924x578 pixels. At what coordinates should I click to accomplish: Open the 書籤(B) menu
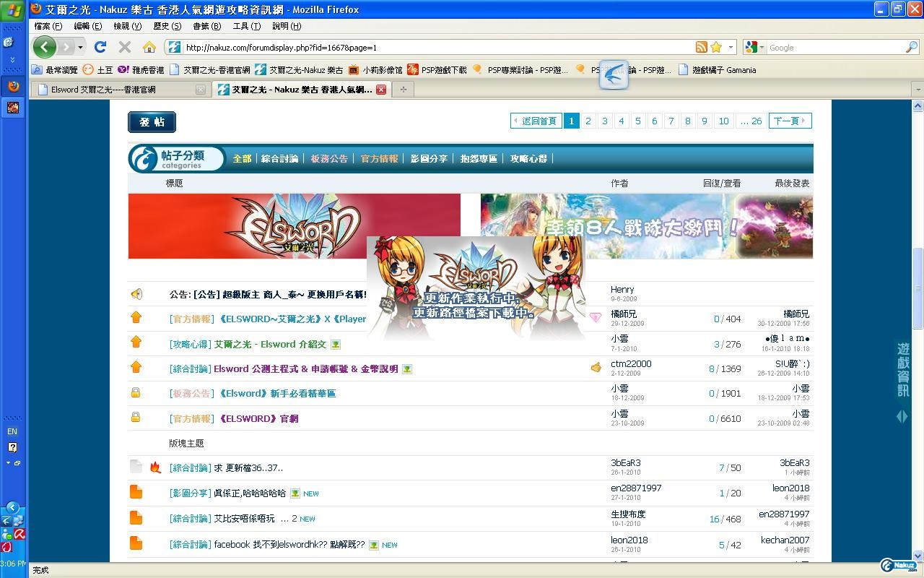(206, 26)
